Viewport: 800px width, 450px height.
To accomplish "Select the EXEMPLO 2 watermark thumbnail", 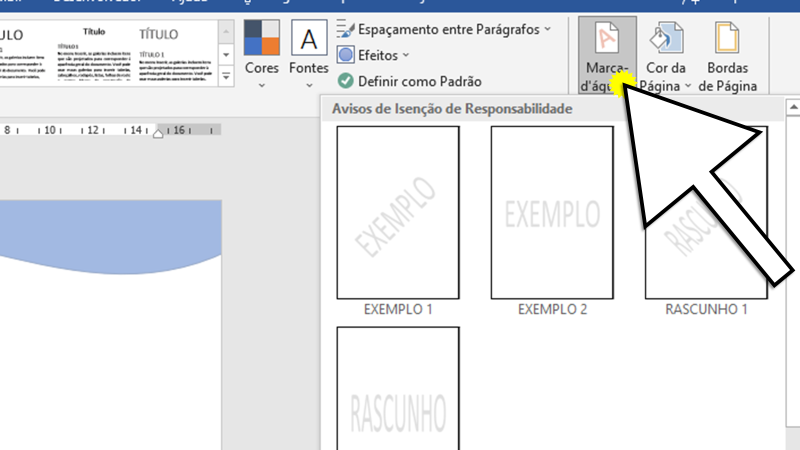I will (552, 212).
